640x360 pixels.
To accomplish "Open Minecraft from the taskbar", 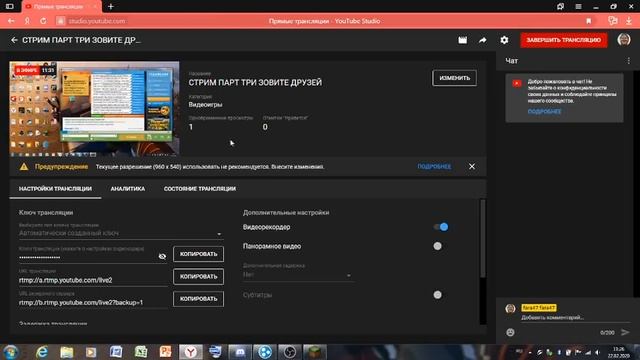I will click(315, 352).
